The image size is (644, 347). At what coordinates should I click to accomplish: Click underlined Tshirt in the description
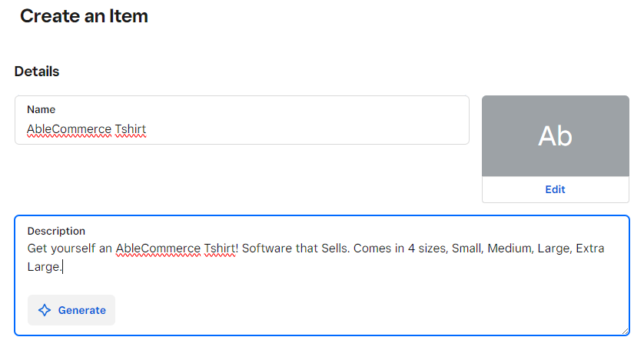pyautogui.click(x=220, y=249)
